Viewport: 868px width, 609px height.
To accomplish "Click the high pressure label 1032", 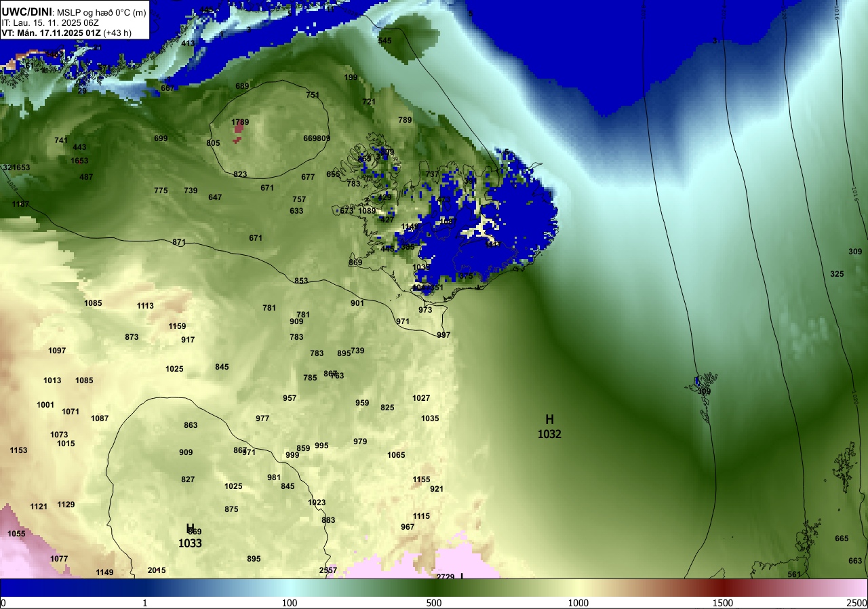I will pyautogui.click(x=549, y=434).
